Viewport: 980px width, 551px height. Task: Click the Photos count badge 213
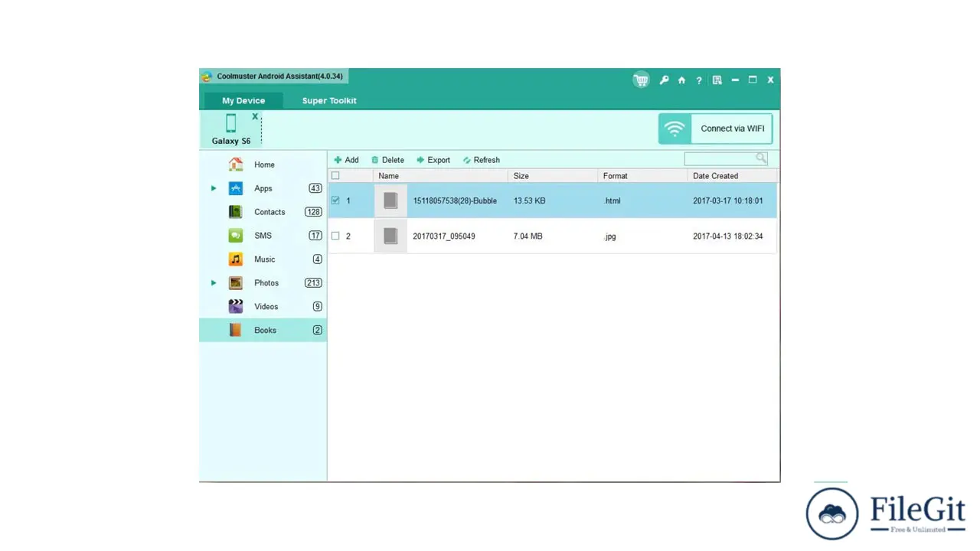(x=313, y=283)
